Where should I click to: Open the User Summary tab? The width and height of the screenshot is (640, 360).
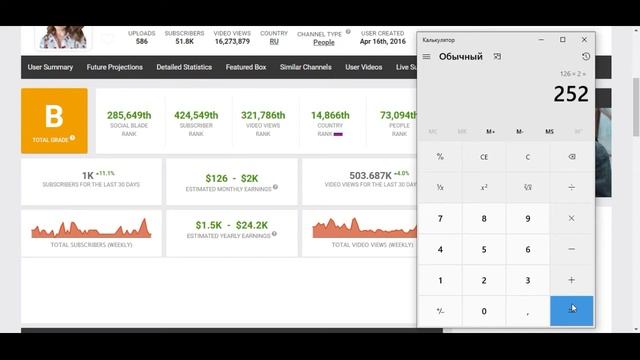[x=50, y=67]
